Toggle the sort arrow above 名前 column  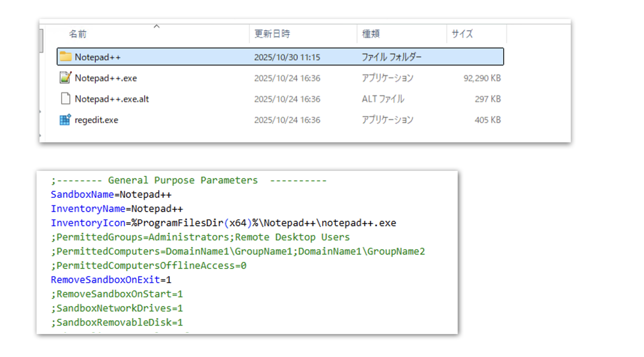[x=156, y=26]
